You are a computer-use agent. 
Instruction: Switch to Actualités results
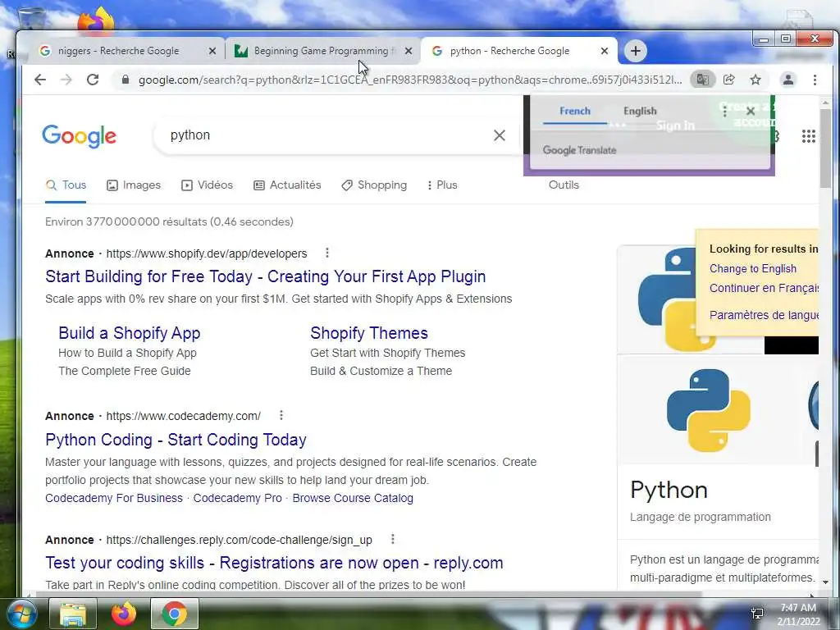pos(287,185)
